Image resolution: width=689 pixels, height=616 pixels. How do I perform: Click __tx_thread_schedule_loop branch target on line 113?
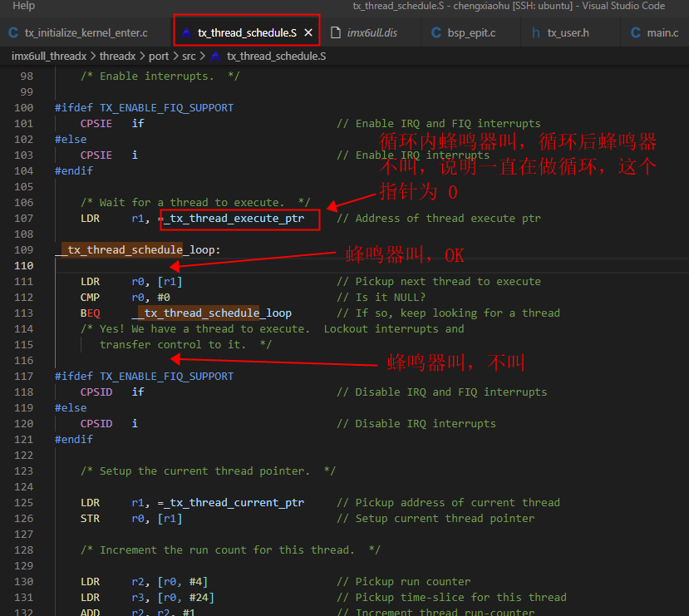pyautogui.click(x=211, y=313)
